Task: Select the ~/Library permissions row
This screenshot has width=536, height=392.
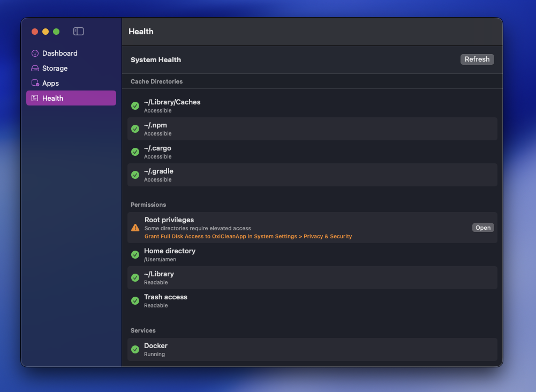Action: [312, 277]
